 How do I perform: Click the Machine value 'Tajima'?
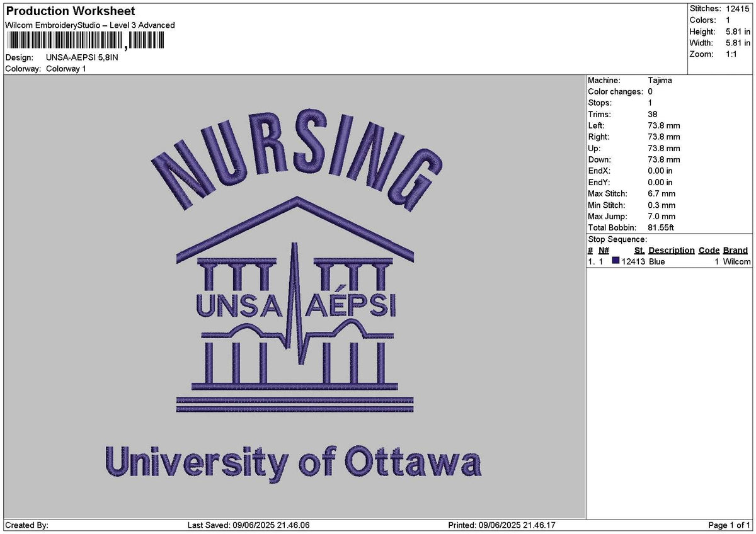660,81
